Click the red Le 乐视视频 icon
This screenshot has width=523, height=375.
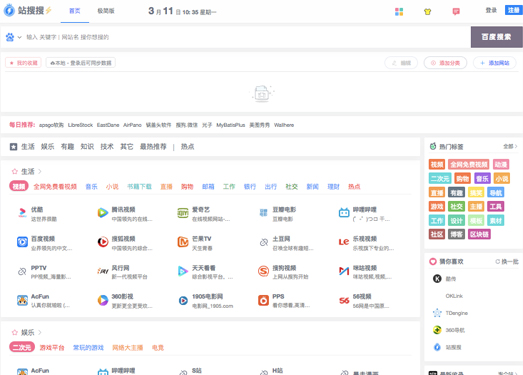344,242
